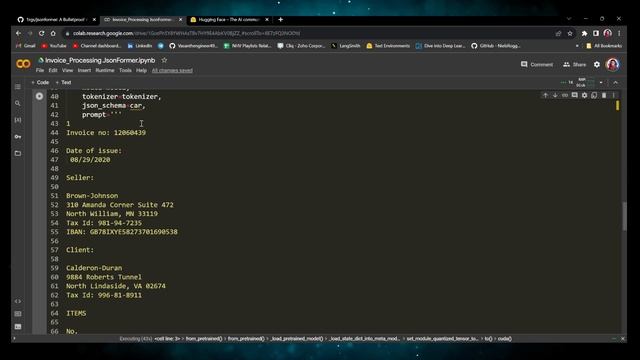Click the notebook title Invoice_Processing JsonFormer.ipynb
Image resolution: width=640 pixels, height=360 pixels.
pos(100,60)
